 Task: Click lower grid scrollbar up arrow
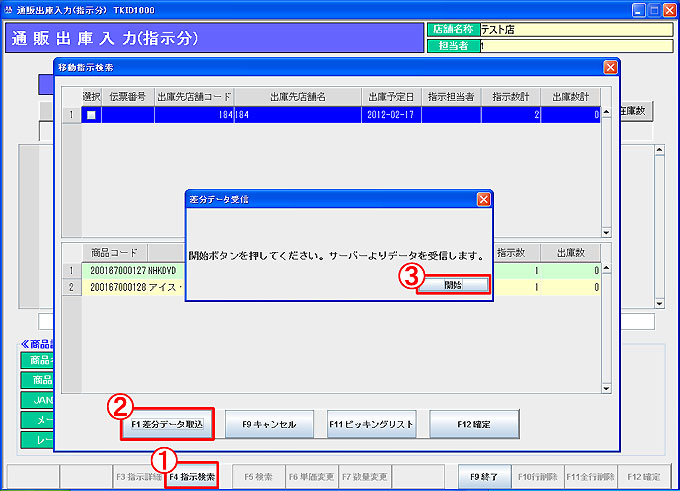click(x=606, y=268)
